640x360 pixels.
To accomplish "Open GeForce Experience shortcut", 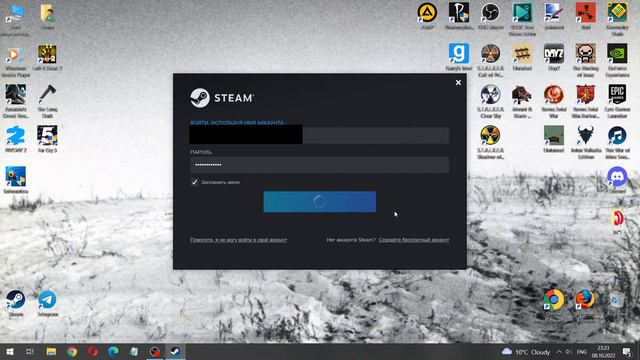I will [617, 60].
